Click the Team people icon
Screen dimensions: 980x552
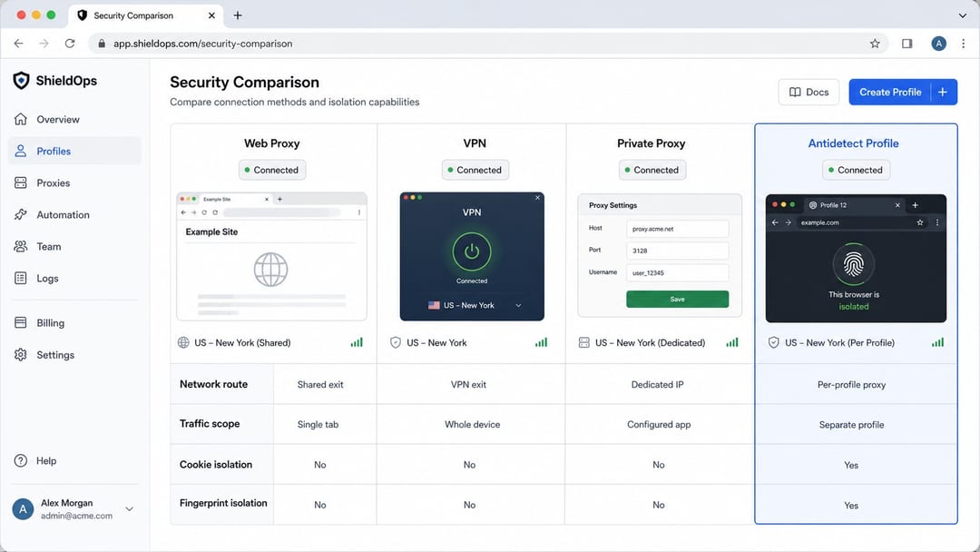(21, 246)
